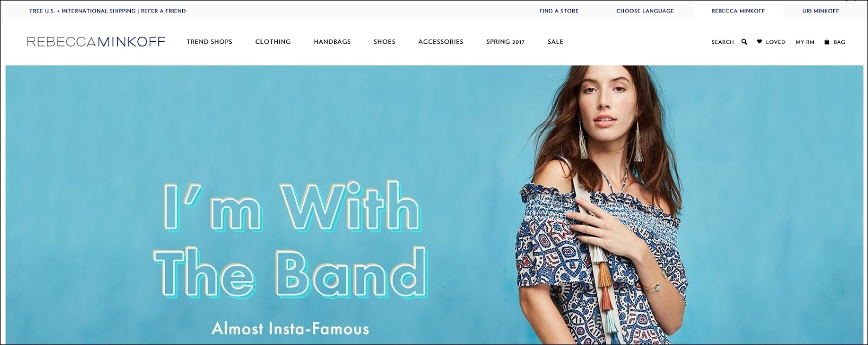This screenshot has height=345, width=868.
Task: Click the Loved heart icon
Action: (x=759, y=41)
